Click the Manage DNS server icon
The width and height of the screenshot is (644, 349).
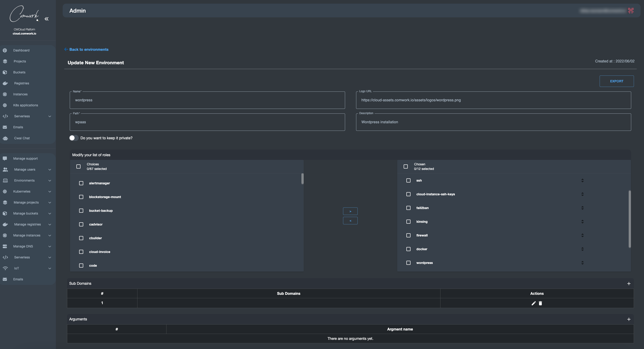(x=5, y=247)
